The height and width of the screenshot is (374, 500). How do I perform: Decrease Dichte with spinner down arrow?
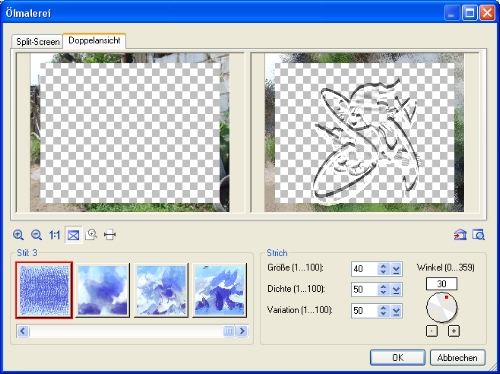coord(383,293)
